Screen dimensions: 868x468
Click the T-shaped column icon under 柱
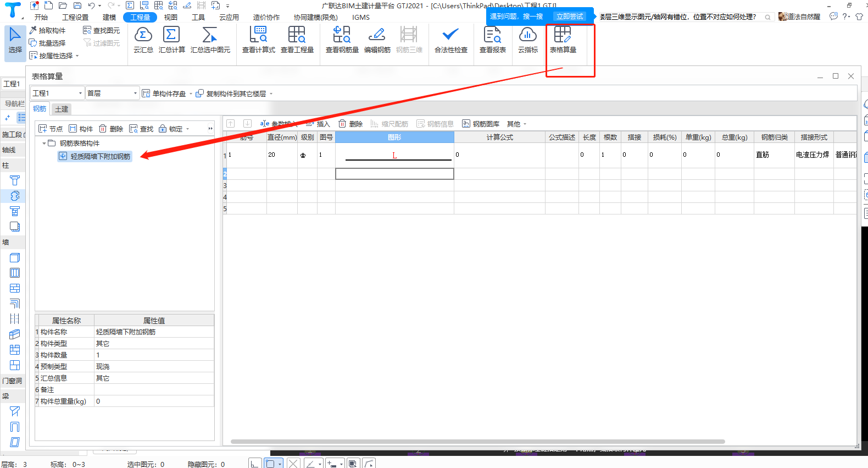[x=15, y=180]
